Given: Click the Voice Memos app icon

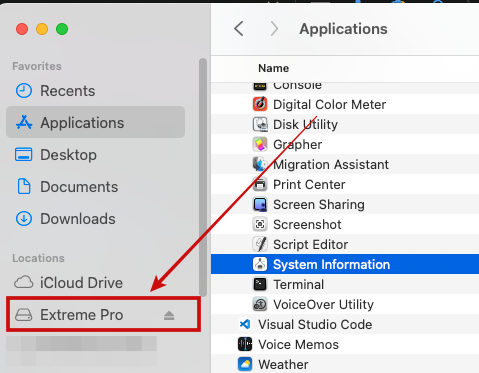Looking at the screenshot, I should [245, 344].
